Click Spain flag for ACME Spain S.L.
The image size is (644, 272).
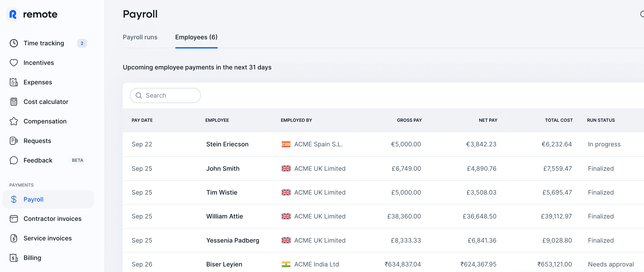point(286,144)
